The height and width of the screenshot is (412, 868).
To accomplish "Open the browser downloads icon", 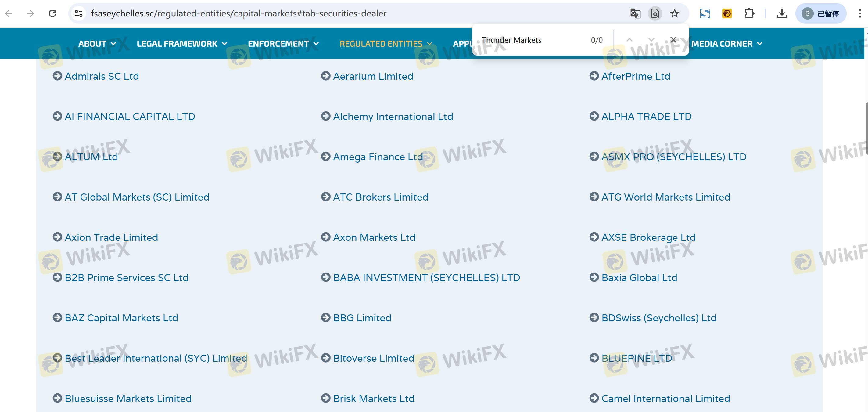I will coord(782,13).
